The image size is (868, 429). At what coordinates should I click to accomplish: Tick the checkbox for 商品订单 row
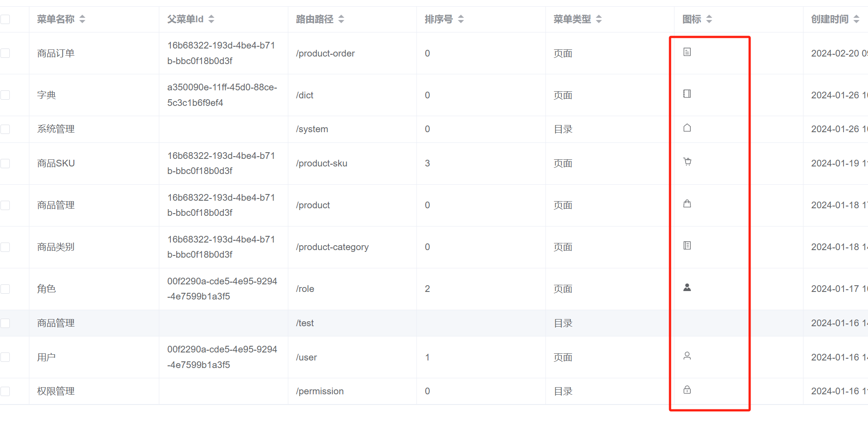pos(5,53)
